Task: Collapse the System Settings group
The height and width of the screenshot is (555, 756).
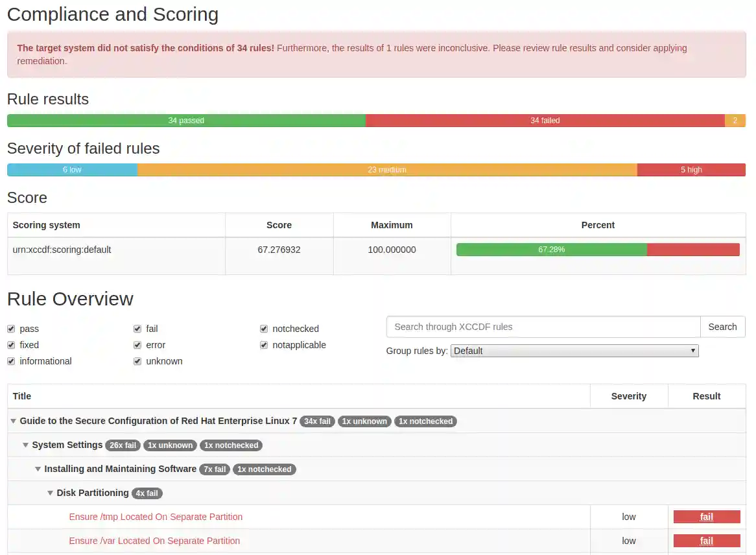Action: tap(25, 445)
